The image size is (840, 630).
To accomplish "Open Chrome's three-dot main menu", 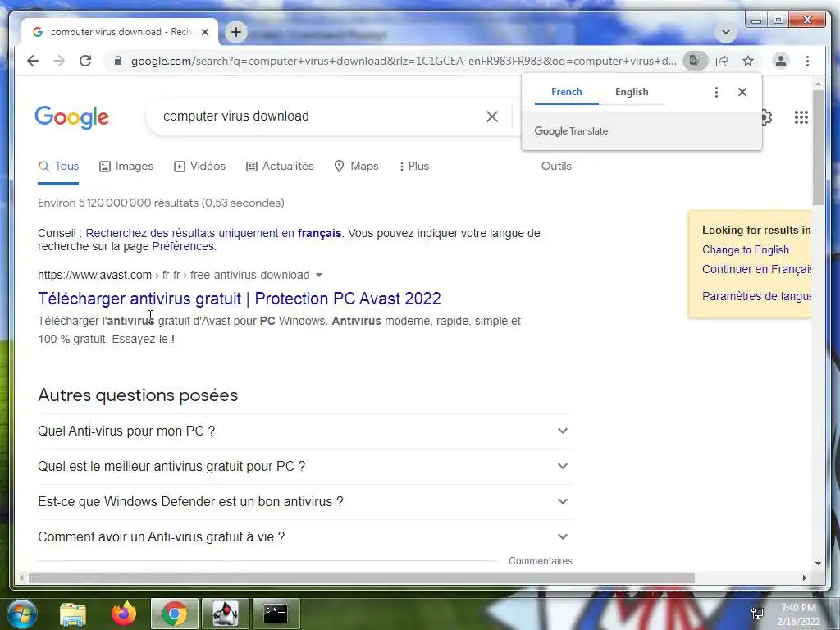I will 807,61.
